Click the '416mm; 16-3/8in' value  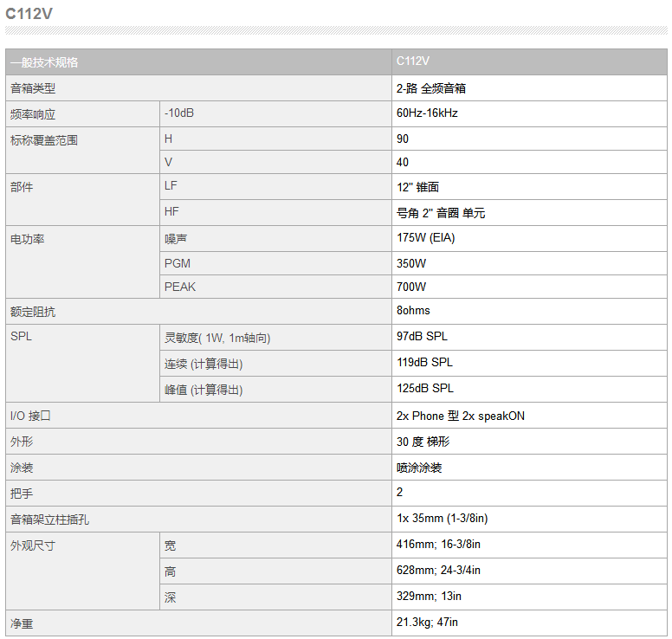(438, 545)
